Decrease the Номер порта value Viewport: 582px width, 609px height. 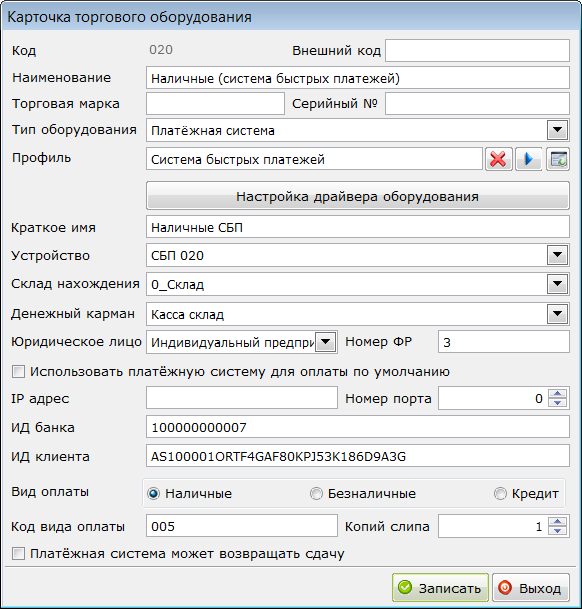558,403
